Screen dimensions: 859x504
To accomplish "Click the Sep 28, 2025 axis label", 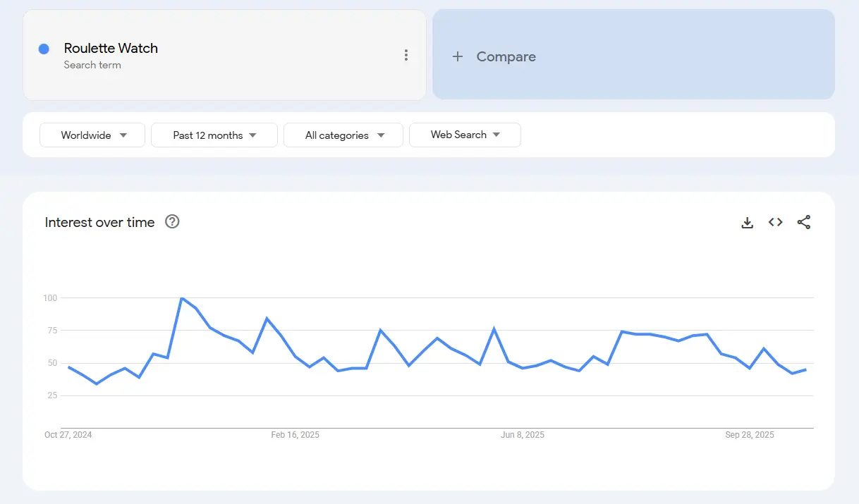I will click(x=750, y=435).
